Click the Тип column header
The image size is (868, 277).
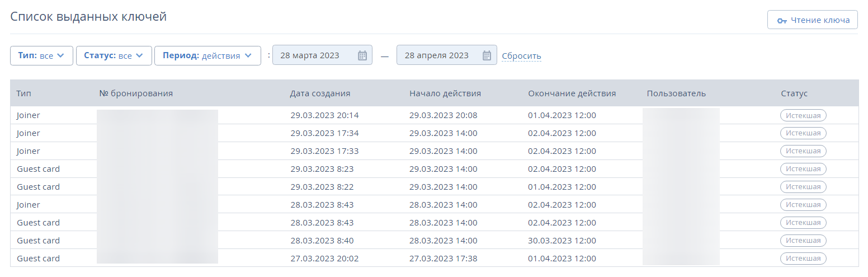pos(23,93)
